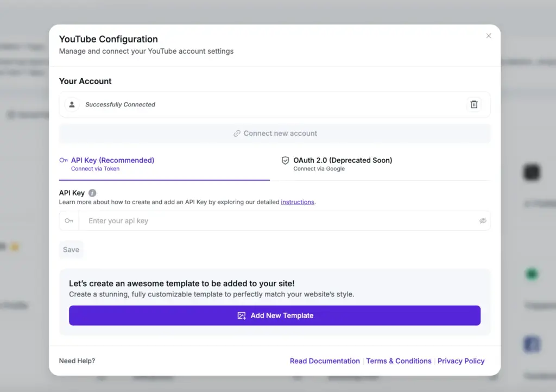Click the modal close X button
Screen dimensions: 556x392
coord(488,35)
